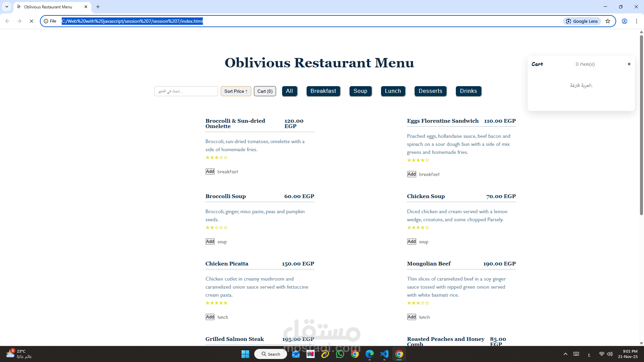The image size is (644, 362).
Task: Filter menu by Breakfast category
Action: [x=323, y=91]
